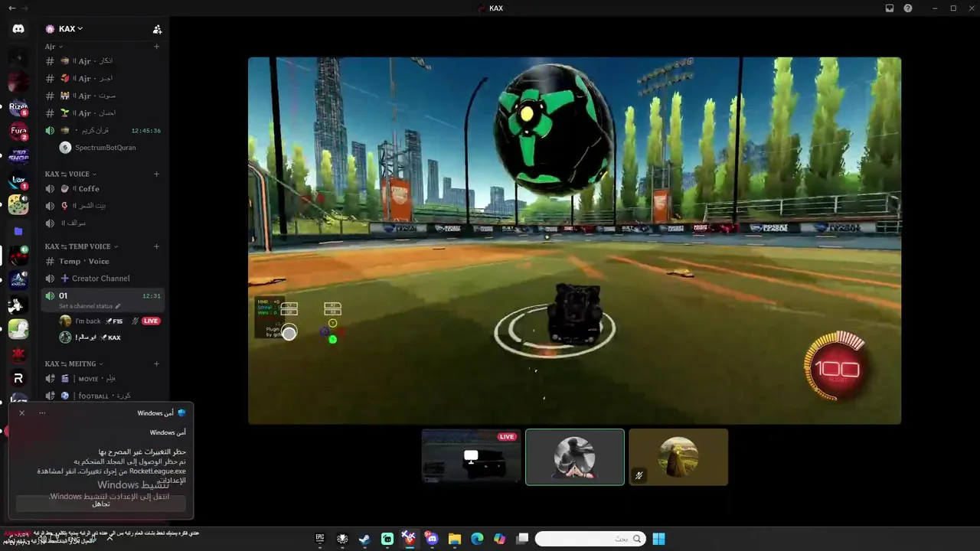Dismiss Windows Security notification with تجاهل
This screenshot has width=980, height=551.
(x=101, y=504)
